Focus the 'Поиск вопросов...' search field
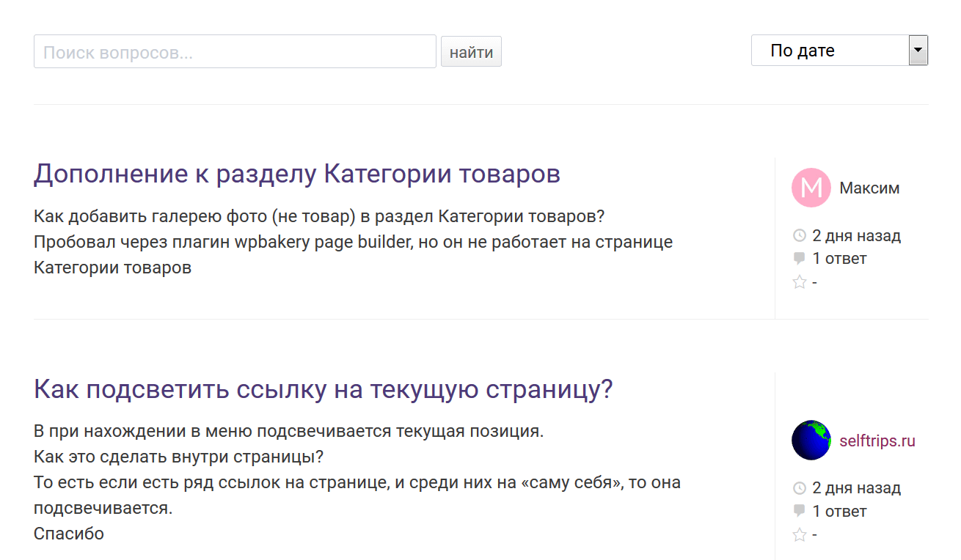 click(x=235, y=52)
